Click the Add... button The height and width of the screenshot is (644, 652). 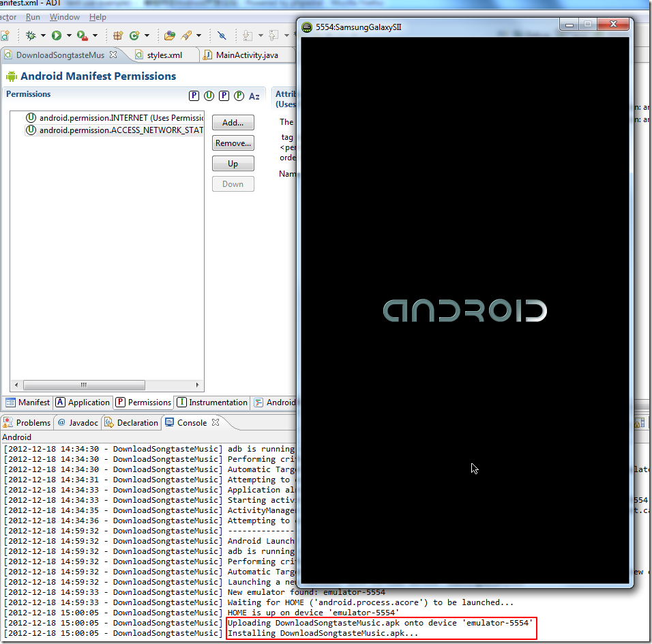tap(233, 123)
